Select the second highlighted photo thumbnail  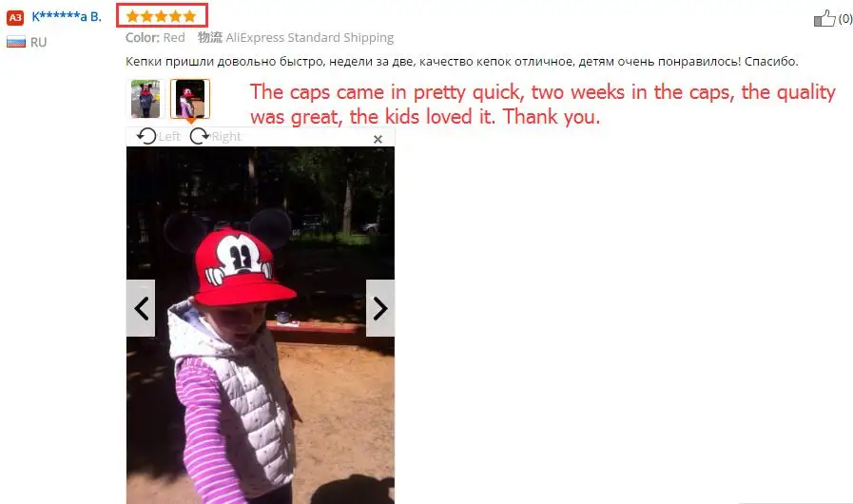click(x=190, y=99)
